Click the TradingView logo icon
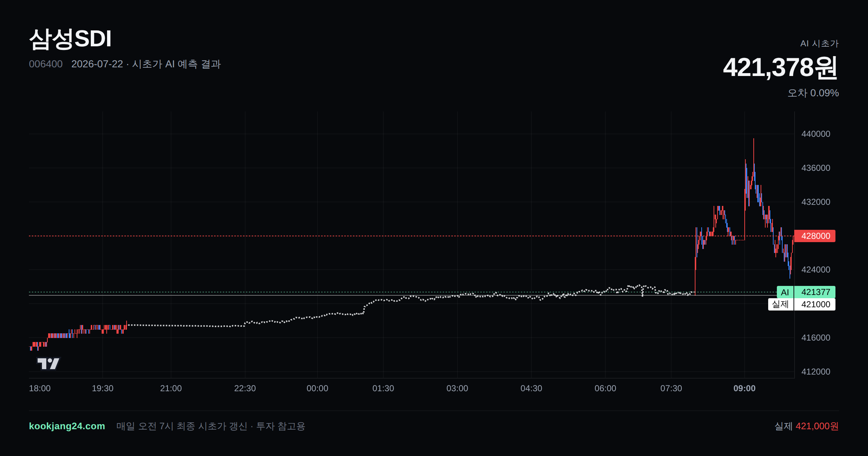The image size is (868, 456). [48, 363]
